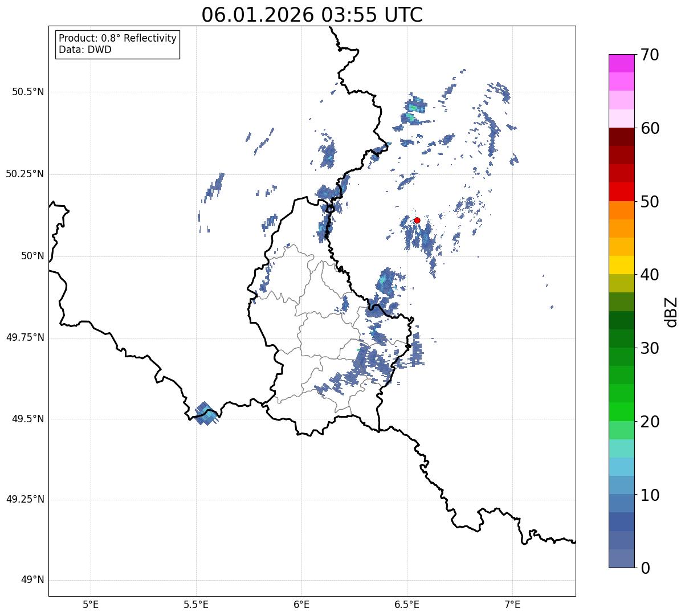This screenshot has height=616, width=685.
Task: Click the orange swatch just below 50 dBZ
Action: [x=621, y=210]
